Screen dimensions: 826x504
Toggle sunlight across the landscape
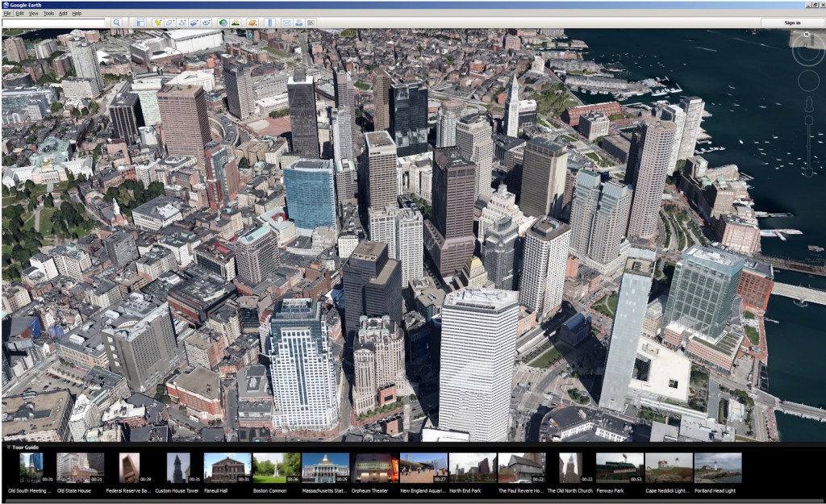pyautogui.click(x=234, y=23)
